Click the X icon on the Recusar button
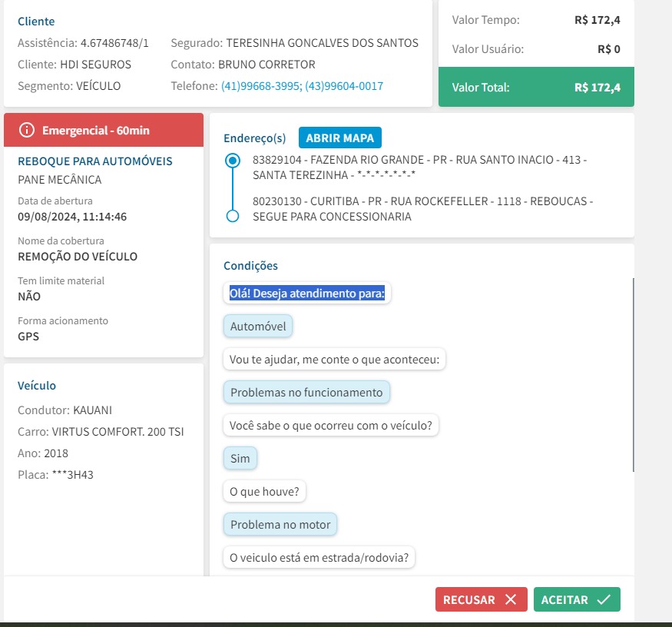The image size is (672, 627). (511, 599)
